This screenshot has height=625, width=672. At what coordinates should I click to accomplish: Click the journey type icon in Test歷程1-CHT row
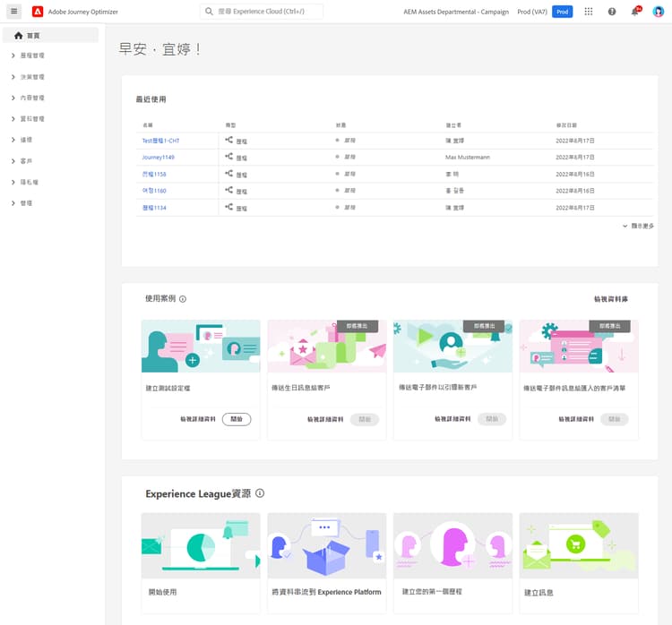tap(229, 140)
